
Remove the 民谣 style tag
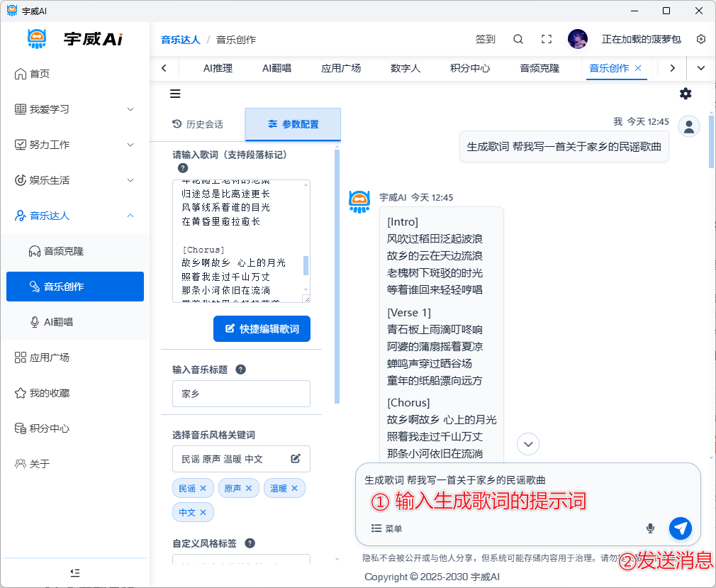click(x=203, y=488)
